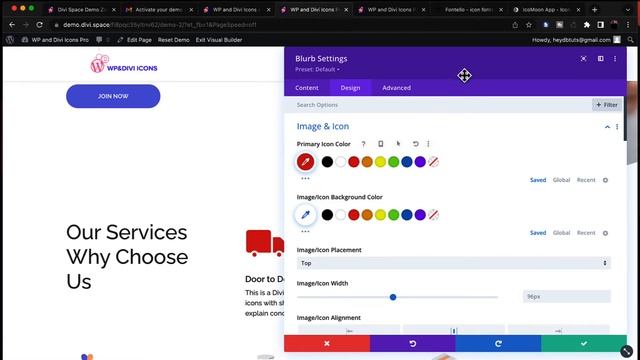Switch to the Design tab
640x360 pixels.
click(350, 88)
